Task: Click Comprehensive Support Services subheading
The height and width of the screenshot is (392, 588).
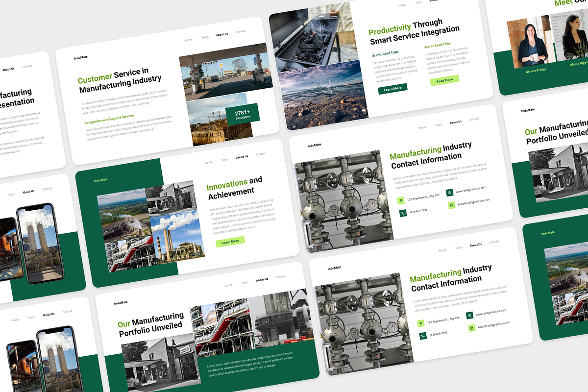Action: [109, 119]
